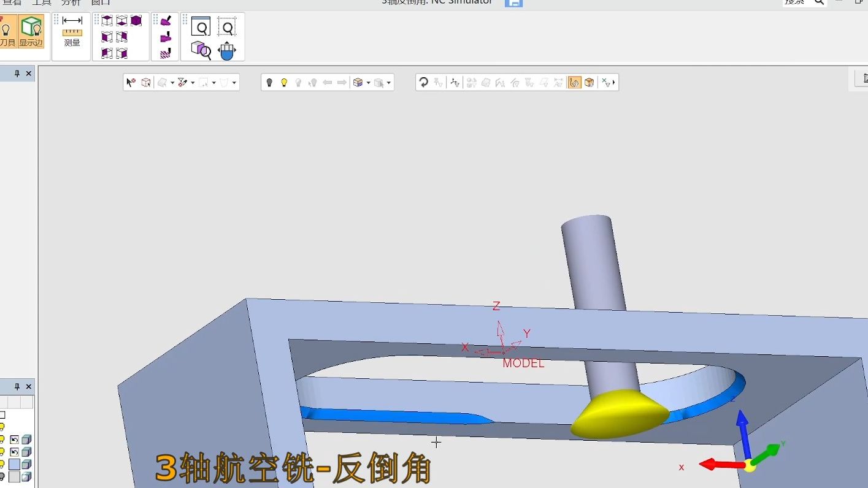The image size is (868, 488).
Task: Click the rotate refresh arrow icon
Action: coord(423,83)
